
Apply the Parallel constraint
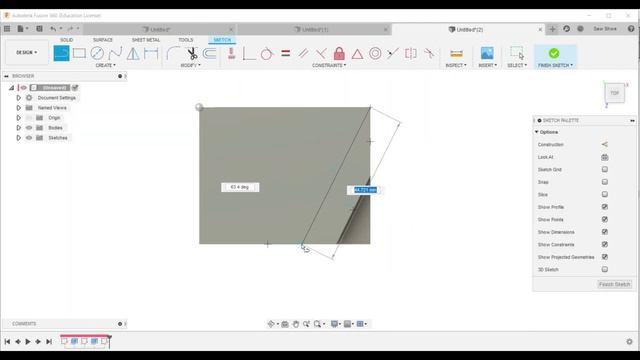(303, 53)
